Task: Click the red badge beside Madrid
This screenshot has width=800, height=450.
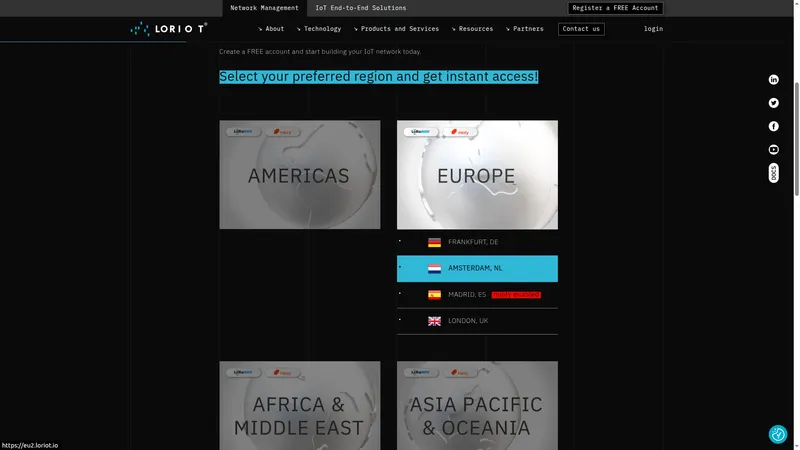Action: point(516,295)
